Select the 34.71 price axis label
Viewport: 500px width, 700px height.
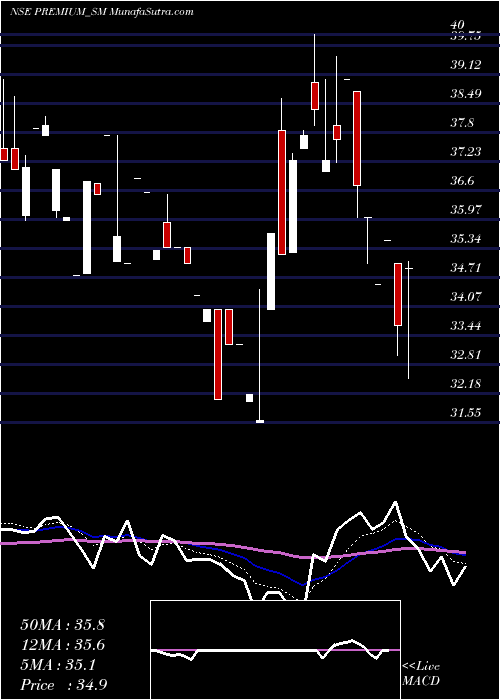[466, 268]
